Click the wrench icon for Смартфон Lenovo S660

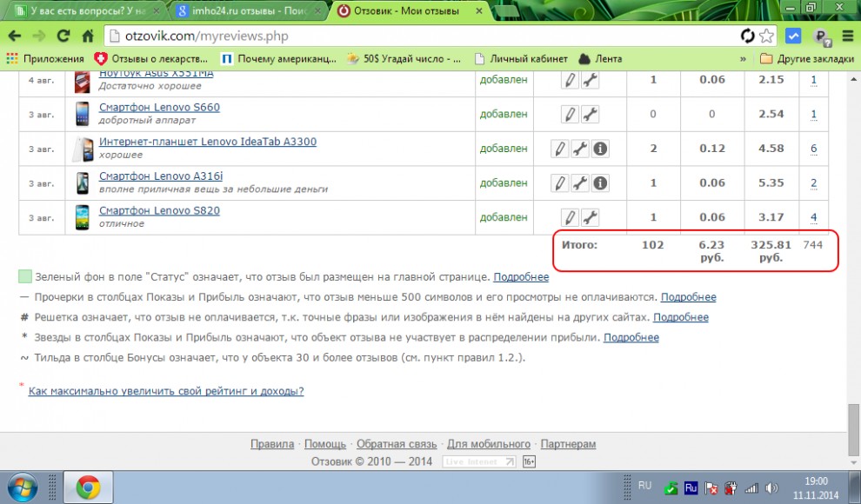point(590,114)
